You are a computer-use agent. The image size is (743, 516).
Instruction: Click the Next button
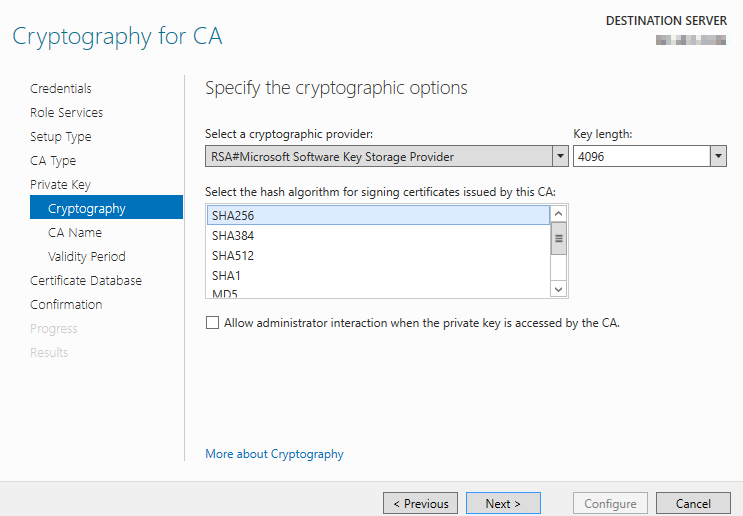[x=503, y=504]
